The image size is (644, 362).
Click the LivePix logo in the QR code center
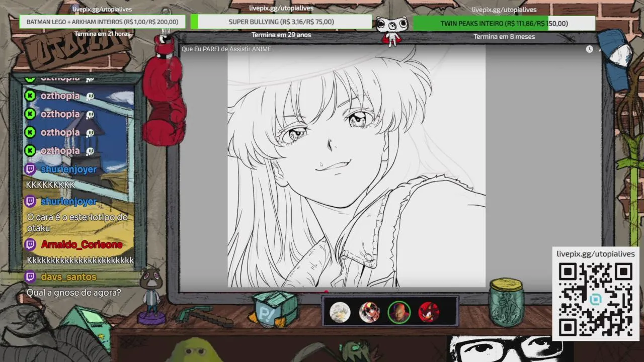596,300
